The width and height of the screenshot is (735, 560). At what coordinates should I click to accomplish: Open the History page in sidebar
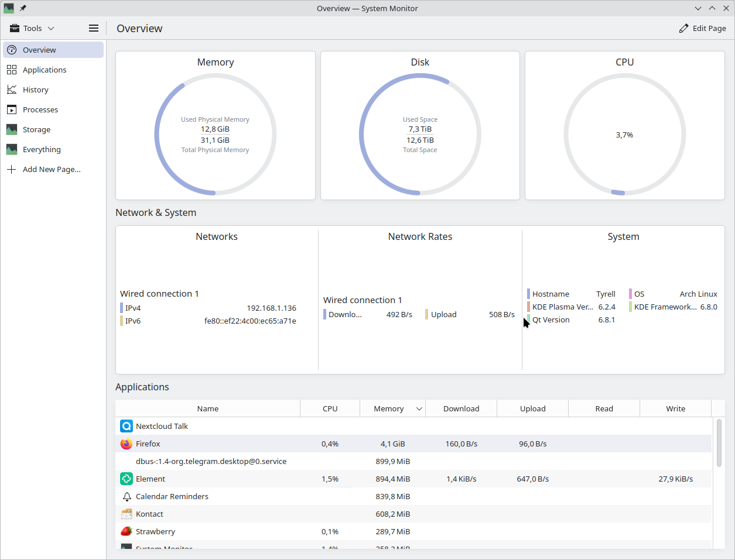(35, 90)
